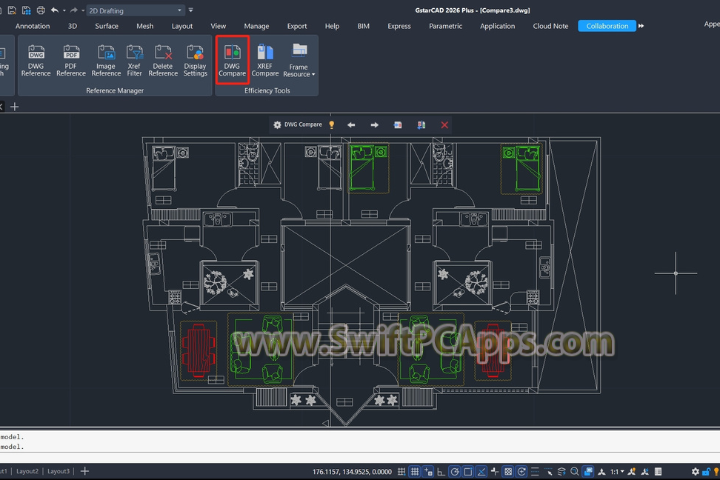Open the Cloud Note tab
The image size is (720, 480).
[550, 26]
